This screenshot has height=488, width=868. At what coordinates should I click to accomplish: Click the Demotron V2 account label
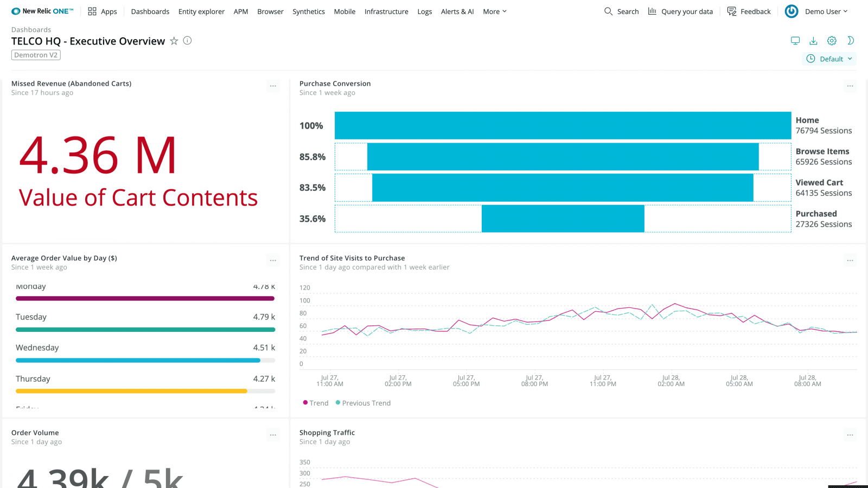[36, 55]
